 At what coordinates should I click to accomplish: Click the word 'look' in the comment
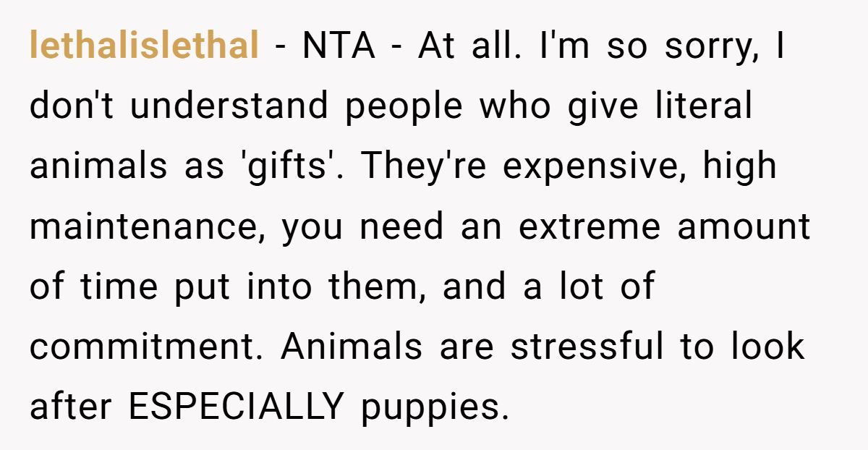click(767, 347)
